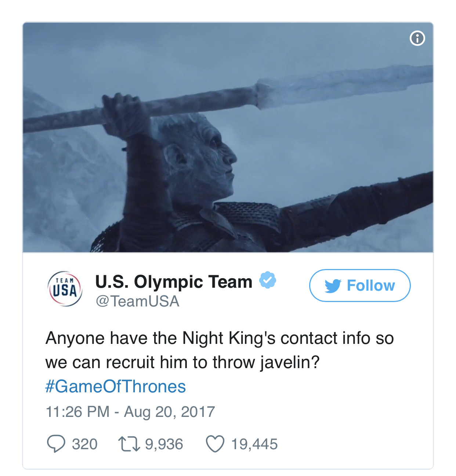Viewport: 456px width, 476px height.
Task: Click the 320 replies count
Action: tap(84, 444)
